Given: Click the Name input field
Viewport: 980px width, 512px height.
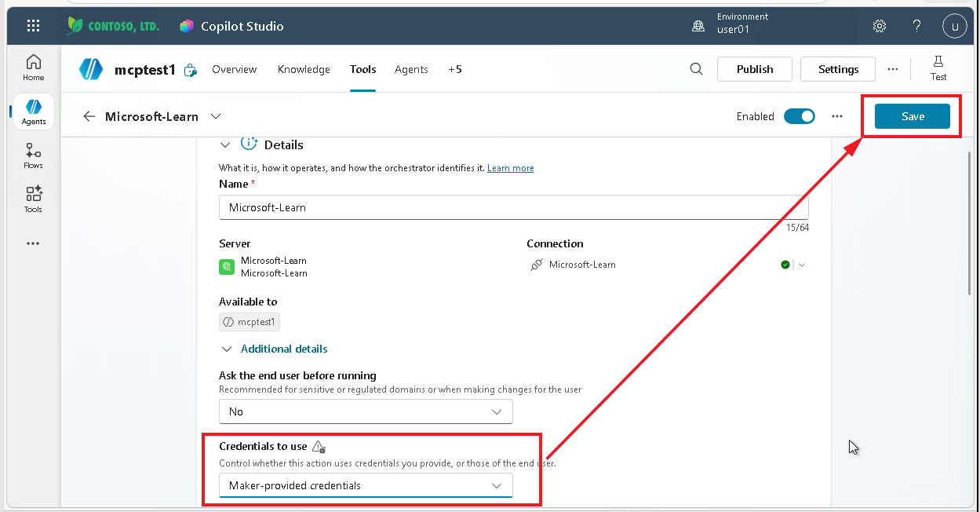Looking at the screenshot, I should 513,207.
